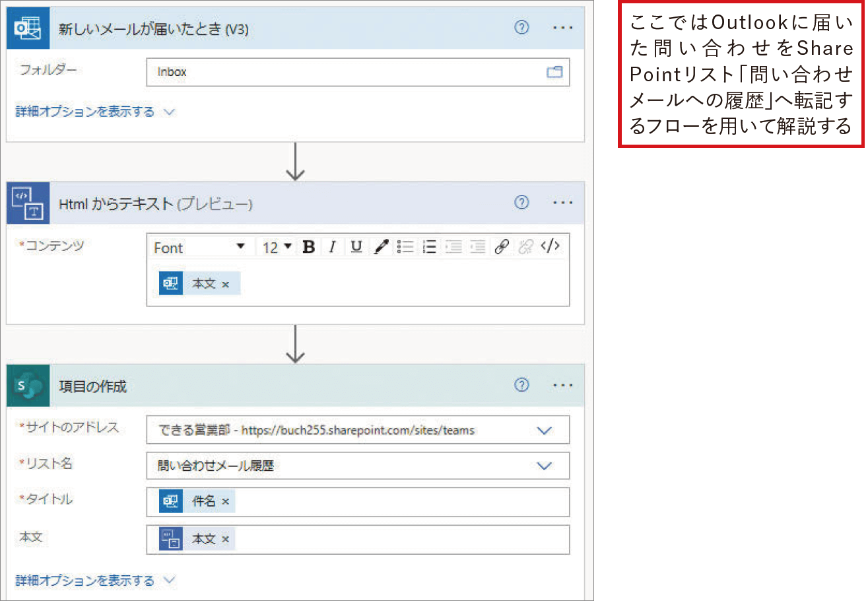This screenshot has width=868, height=601.
Task: Toggle bold formatting
Action: tap(308, 247)
